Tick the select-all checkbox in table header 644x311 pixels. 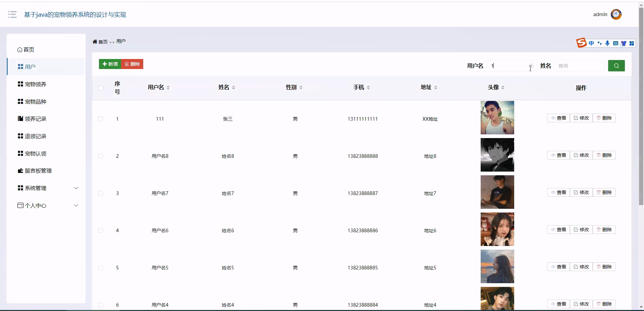click(x=101, y=88)
